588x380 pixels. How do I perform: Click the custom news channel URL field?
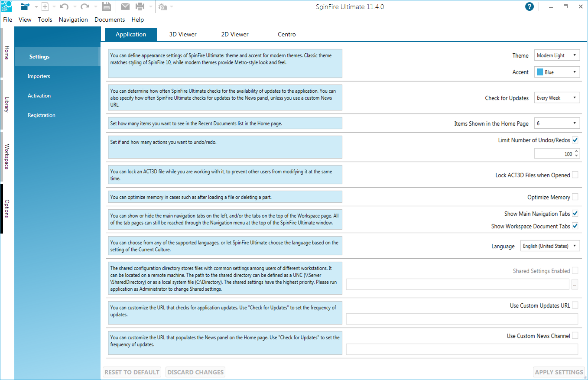click(462, 349)
